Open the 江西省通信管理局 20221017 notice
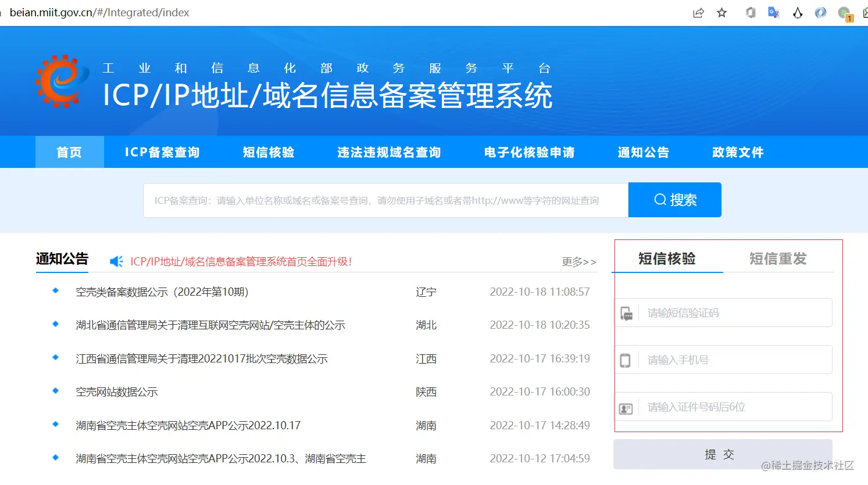 202,359
